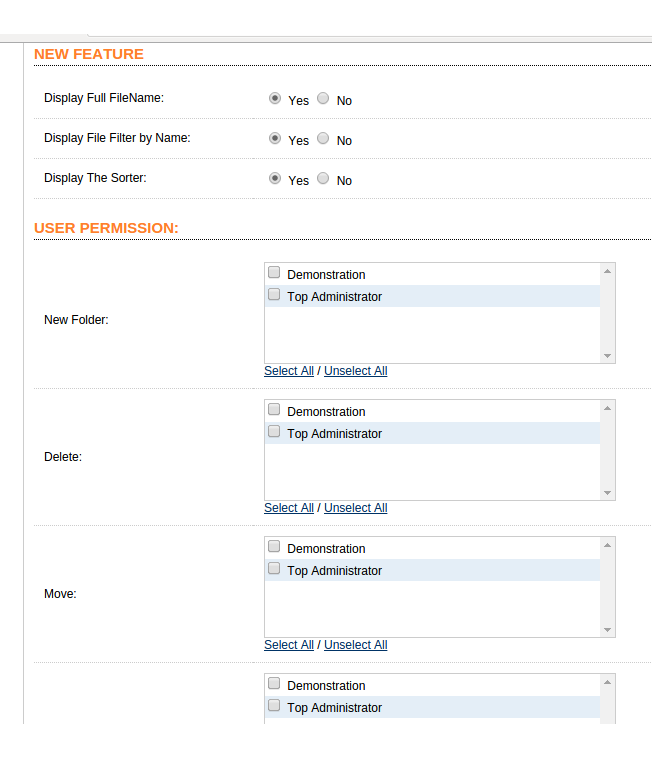Select No for Display Full FileName
Image resolution: width=652 pixels, height=758 pixels.
[323, 98]
